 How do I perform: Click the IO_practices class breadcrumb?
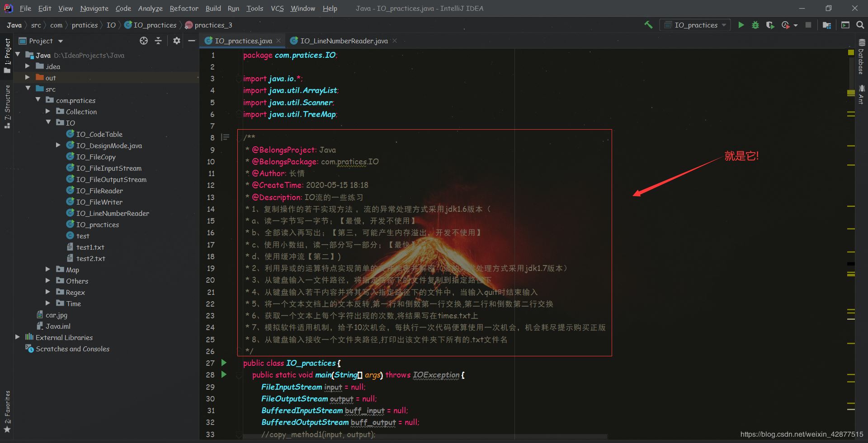click(x=151, y=25)
